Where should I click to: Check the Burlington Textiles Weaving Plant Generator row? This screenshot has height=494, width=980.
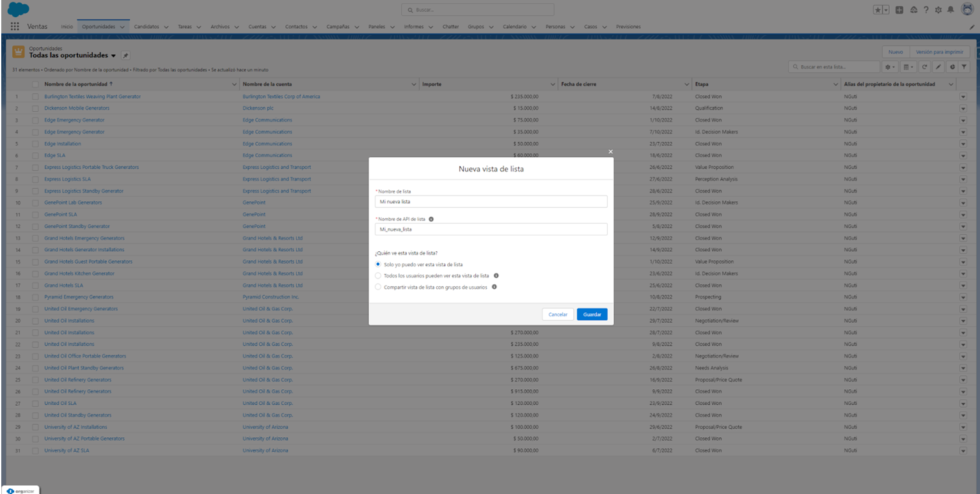(x=36, y=96)
